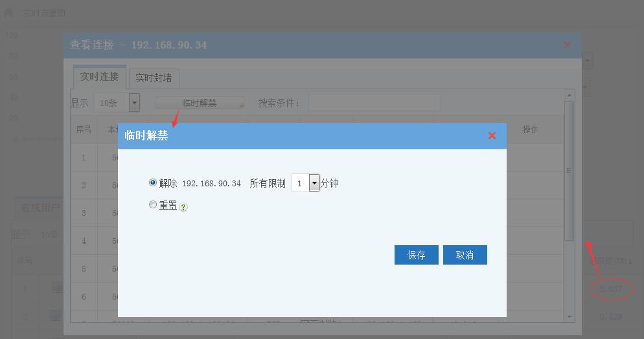The image size is (644, 339).
Task: Click the scrollbar up arrow in connection list
Action: (569, 96)
